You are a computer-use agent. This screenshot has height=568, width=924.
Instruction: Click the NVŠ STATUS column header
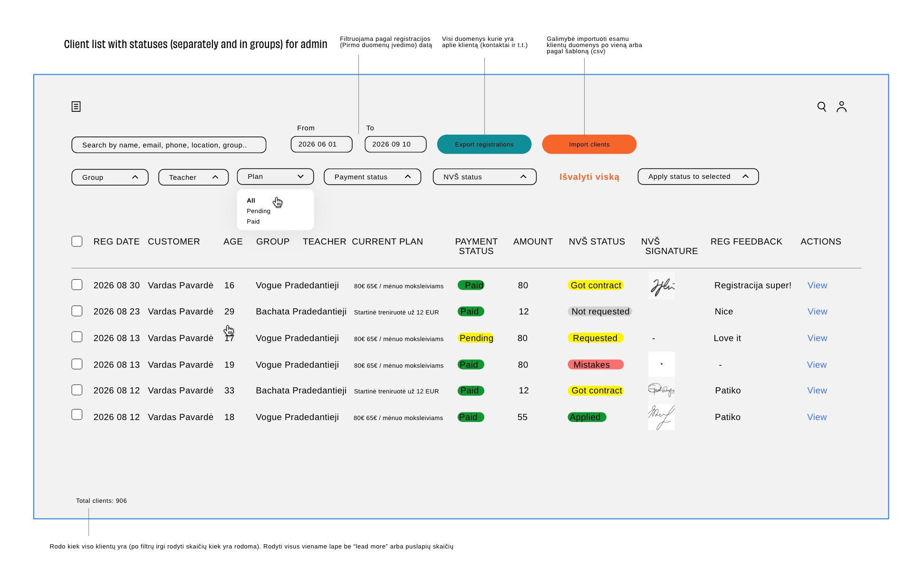point(597,242)
